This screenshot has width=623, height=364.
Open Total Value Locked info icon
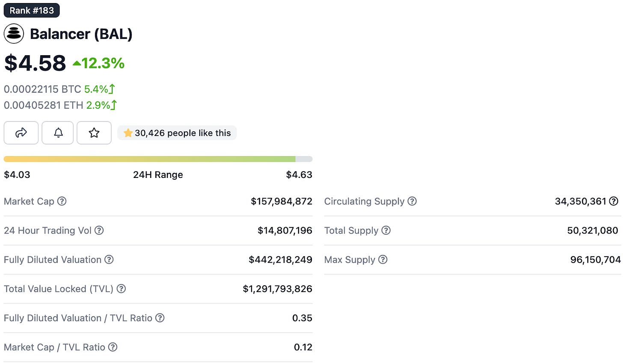[x=121, y=289]
